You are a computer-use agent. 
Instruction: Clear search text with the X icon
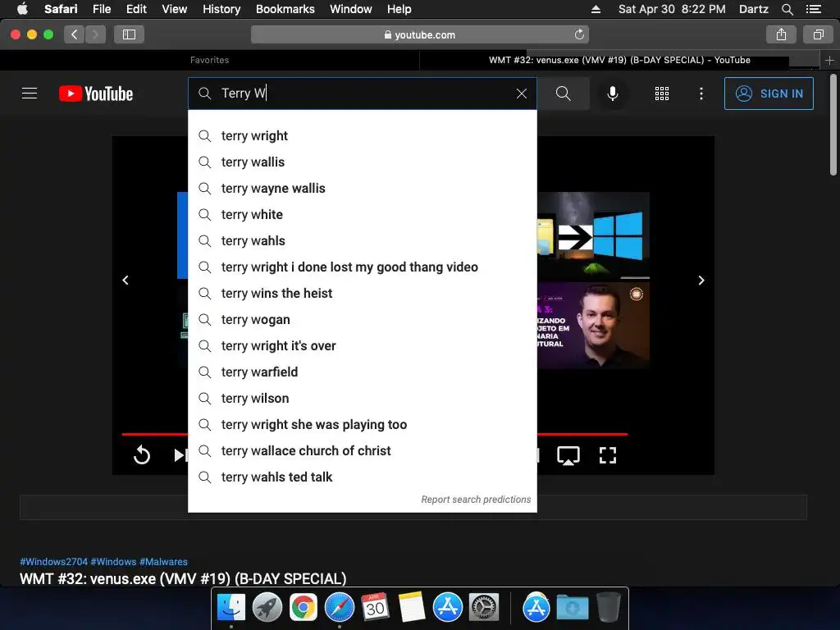pyautogui.click(x=521, y=94)
